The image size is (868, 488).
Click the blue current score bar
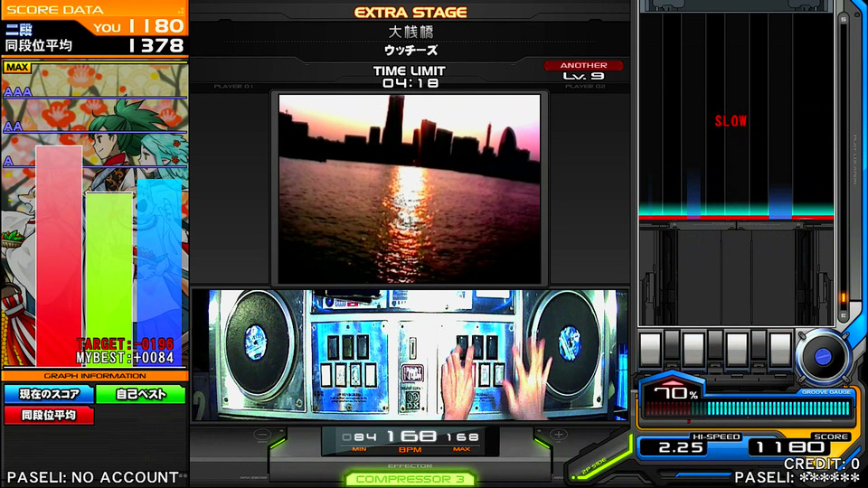coord(159,272)
